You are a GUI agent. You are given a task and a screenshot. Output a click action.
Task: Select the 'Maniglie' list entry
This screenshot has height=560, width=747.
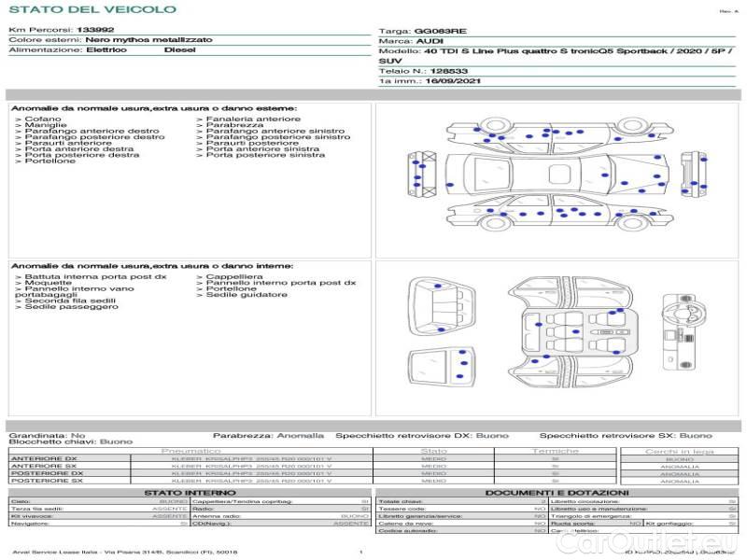click(x=46, y=125)
